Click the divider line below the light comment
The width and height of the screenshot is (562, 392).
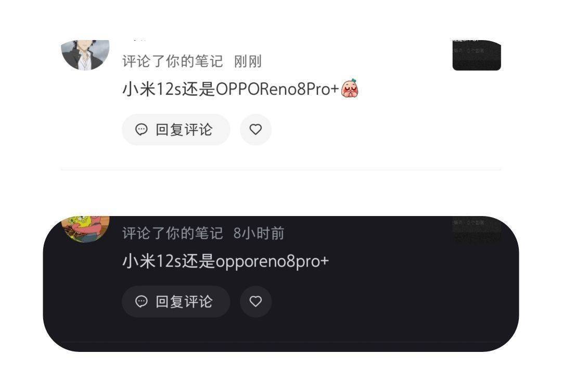281,170
